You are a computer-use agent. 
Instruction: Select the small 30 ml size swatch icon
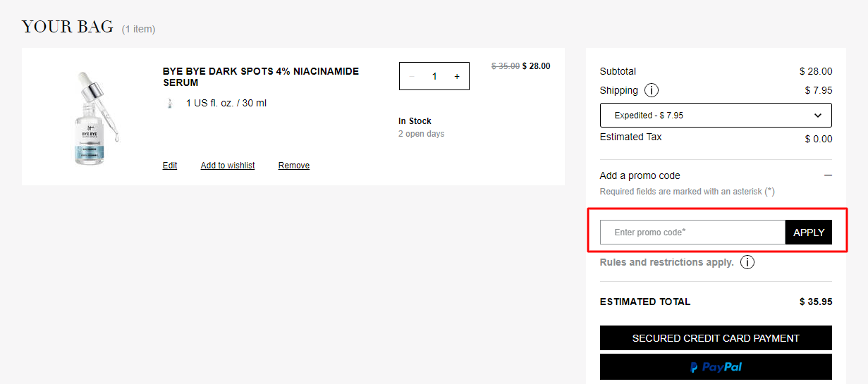tap(170, 104)
